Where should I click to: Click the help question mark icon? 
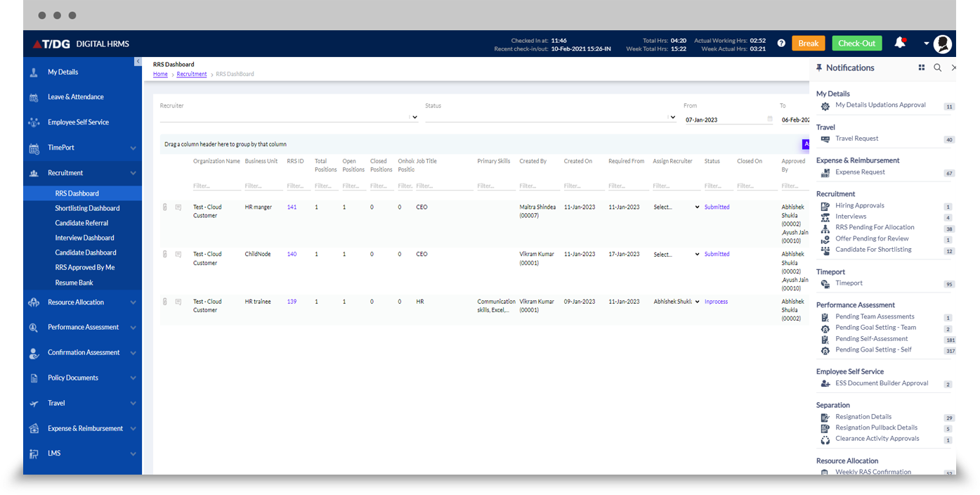(780, 43)
